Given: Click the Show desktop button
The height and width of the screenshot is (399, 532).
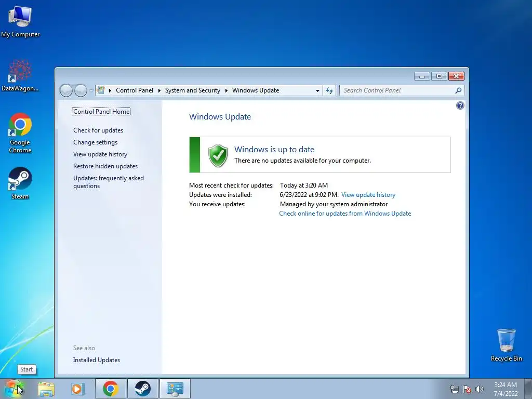Looking at the screenshot, I should pyautogui.click(x=528, y=389).
